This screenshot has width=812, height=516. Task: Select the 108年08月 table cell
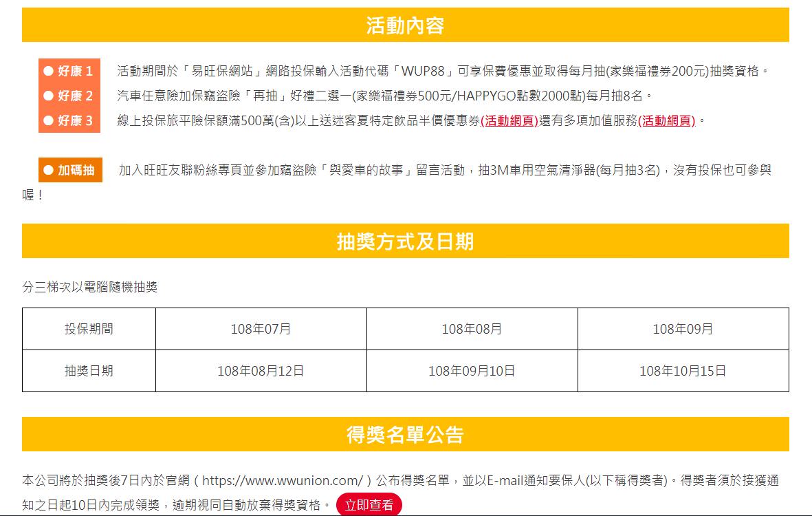click(x=472, y=329)
